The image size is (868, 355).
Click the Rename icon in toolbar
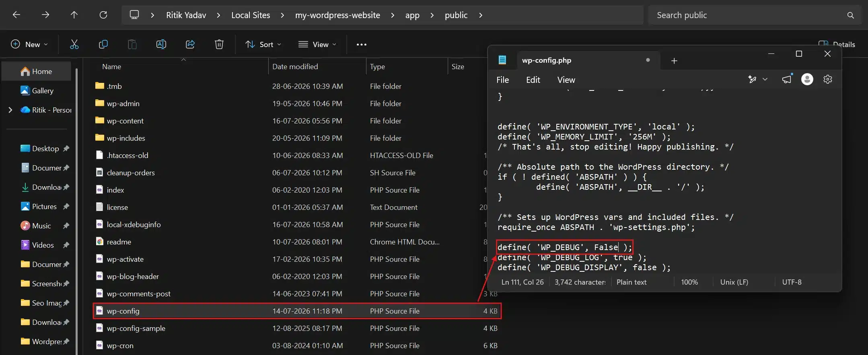pyautogui.click(x=161, y=44)
